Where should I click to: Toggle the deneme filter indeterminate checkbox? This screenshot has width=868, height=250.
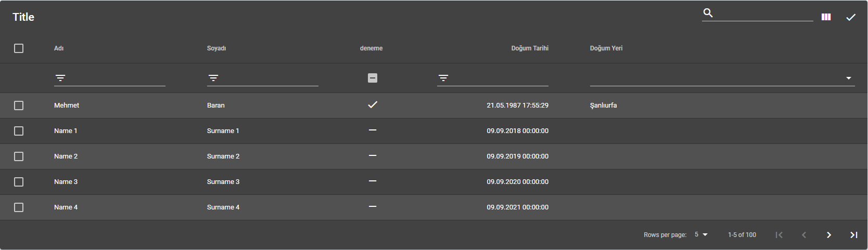(373, 78)
